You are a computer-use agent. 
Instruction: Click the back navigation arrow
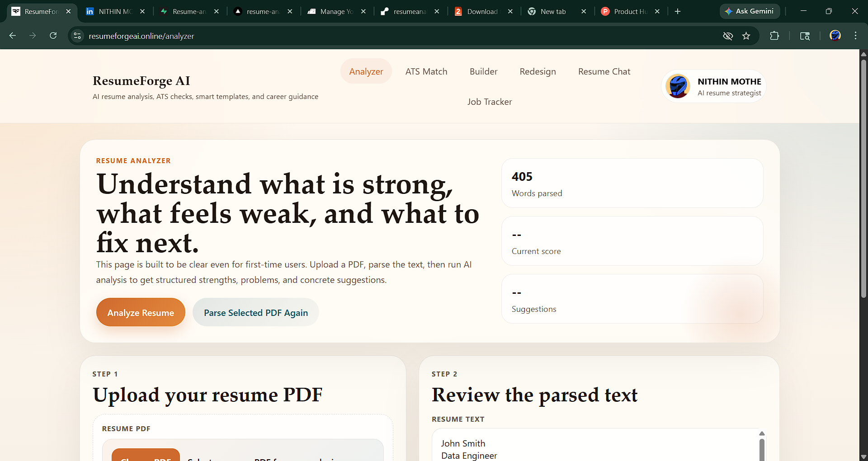click(x=12, y=36)
